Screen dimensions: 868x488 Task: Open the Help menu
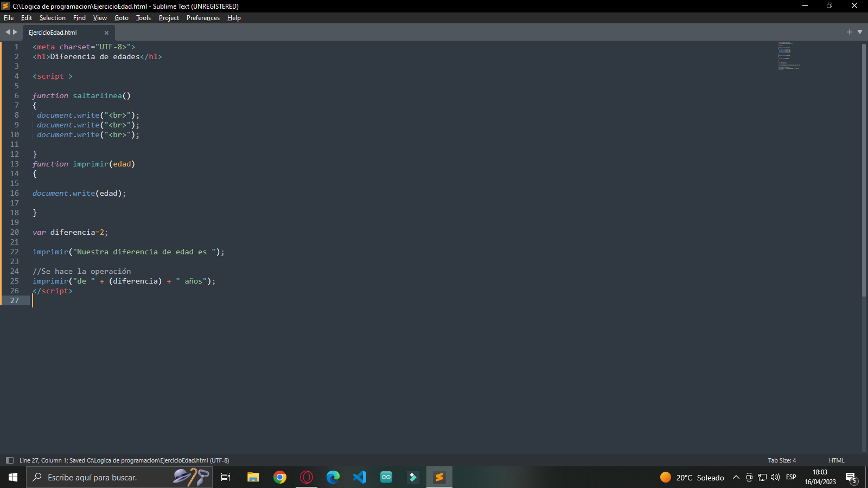(234, 18)
